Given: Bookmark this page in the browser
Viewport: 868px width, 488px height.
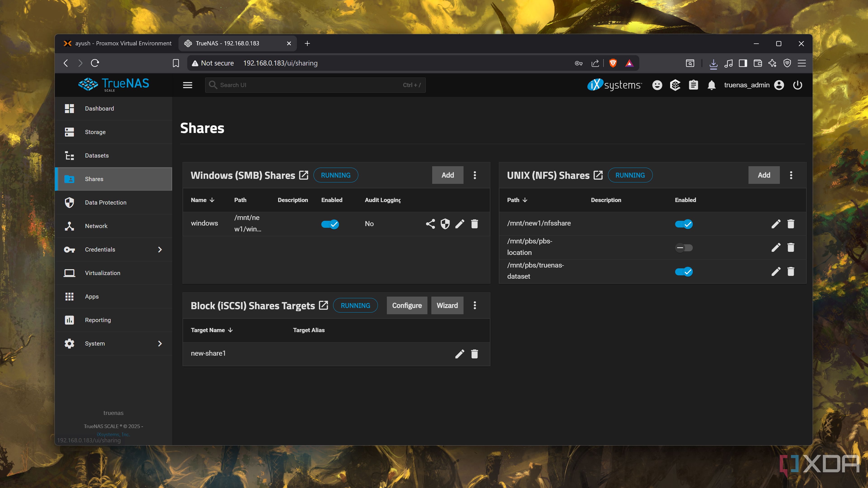Looking at the screenshot, I should 176,63.
